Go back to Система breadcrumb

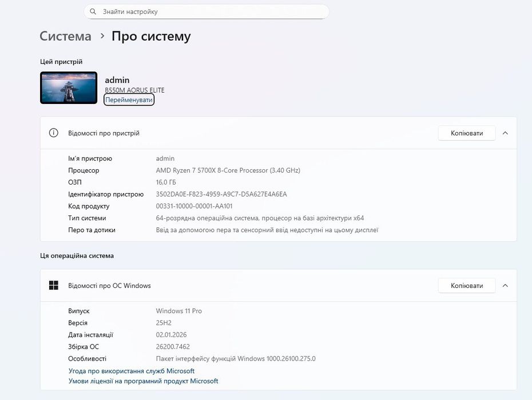coord(65,36)
